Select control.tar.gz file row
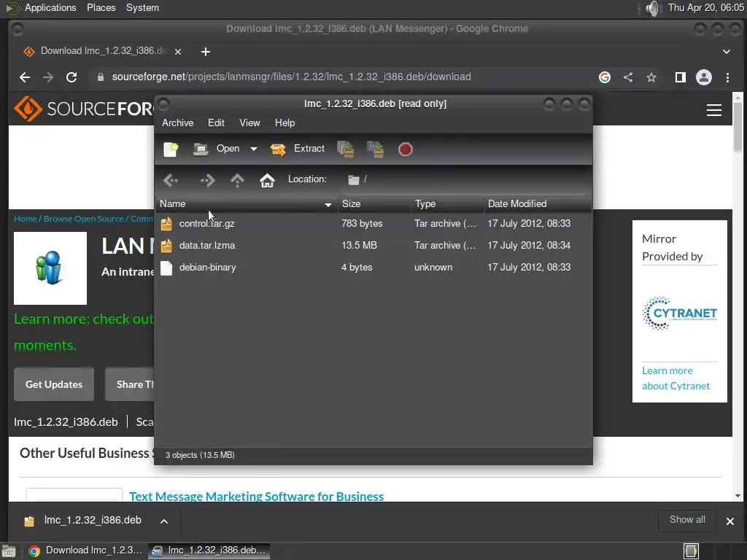 [x=373, y=223]
